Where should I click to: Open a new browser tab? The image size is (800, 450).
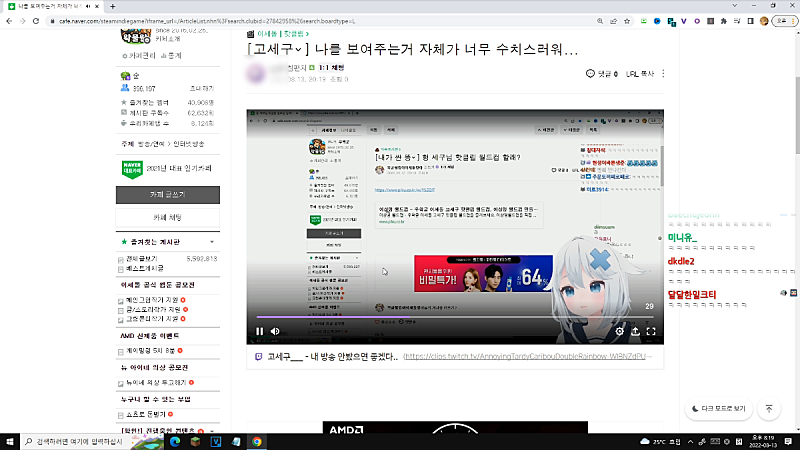(113, 6)
